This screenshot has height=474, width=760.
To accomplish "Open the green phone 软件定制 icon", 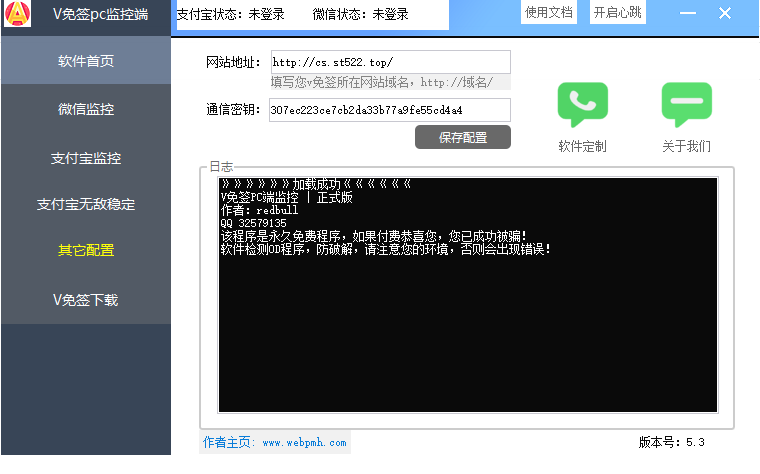I will [583, 105].
